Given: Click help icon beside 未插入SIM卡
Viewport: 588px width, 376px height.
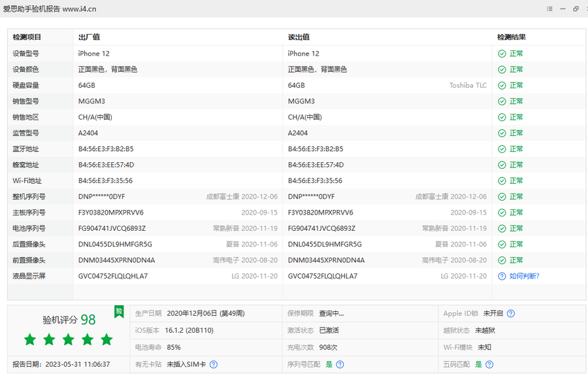Looking at the screenshot, I should 214,364.
